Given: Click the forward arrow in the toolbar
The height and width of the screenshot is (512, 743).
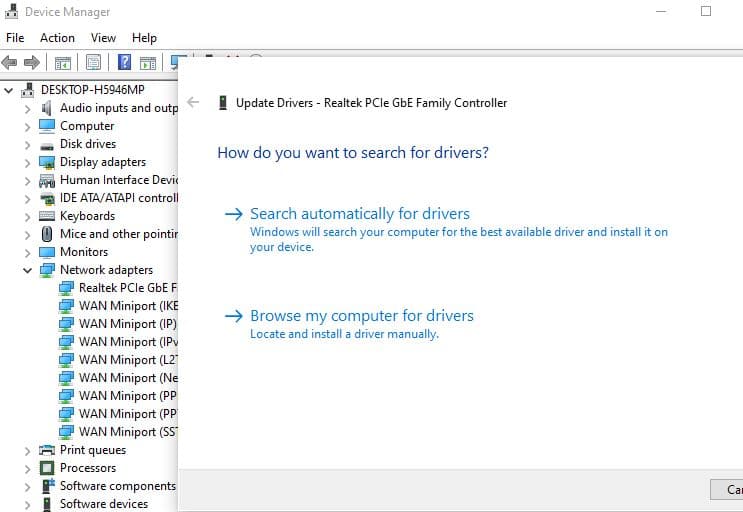Looking at the screenshot, I should pyautogui.click(x=32, y=62).
